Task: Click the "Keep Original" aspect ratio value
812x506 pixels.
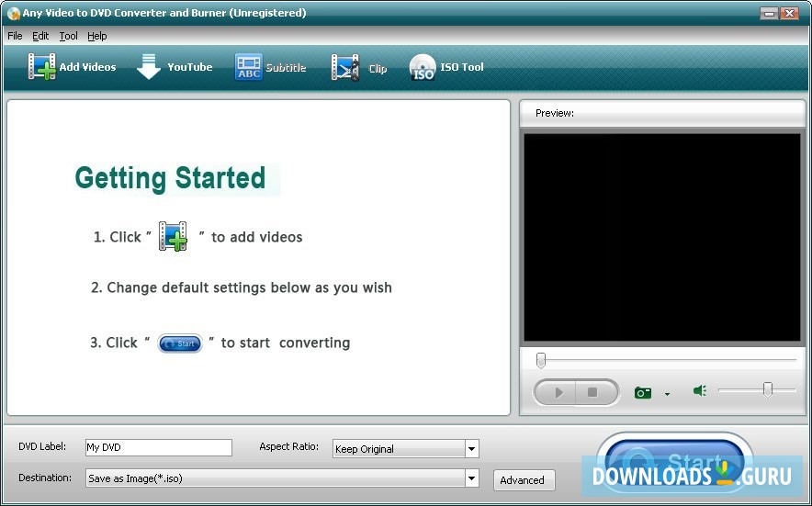Action: coord(365,449)
